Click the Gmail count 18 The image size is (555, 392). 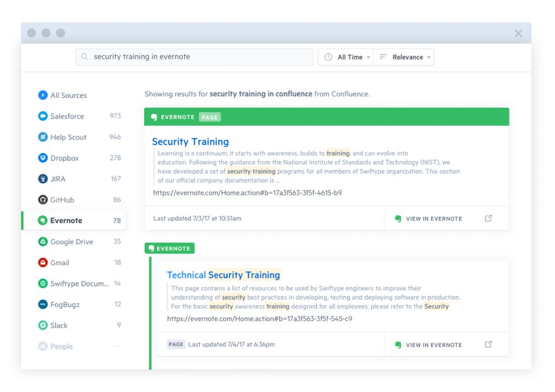pyautogui.click(x=118, y=263)
